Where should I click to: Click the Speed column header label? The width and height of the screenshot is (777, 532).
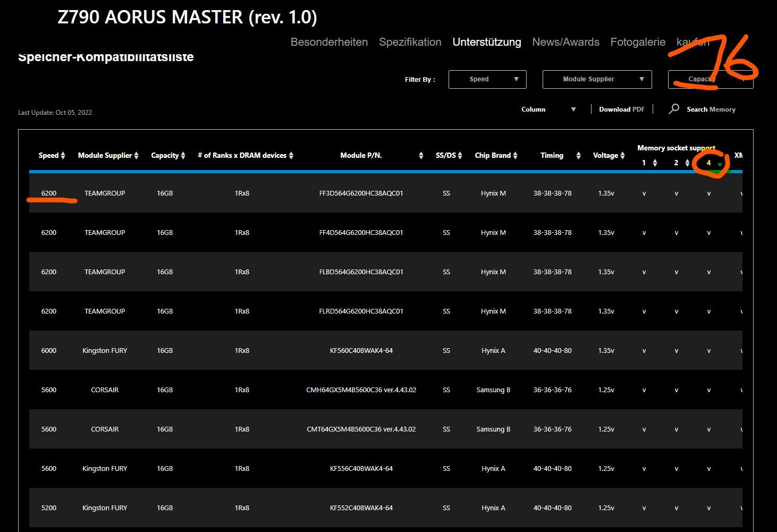click(x=48, y=156)
